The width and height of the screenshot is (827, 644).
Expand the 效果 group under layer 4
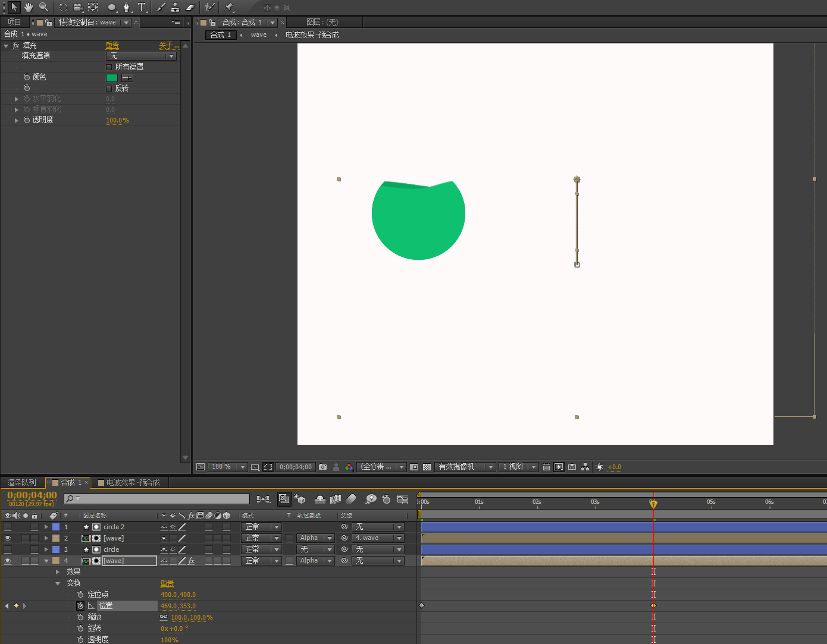click(x=58, y=572)
